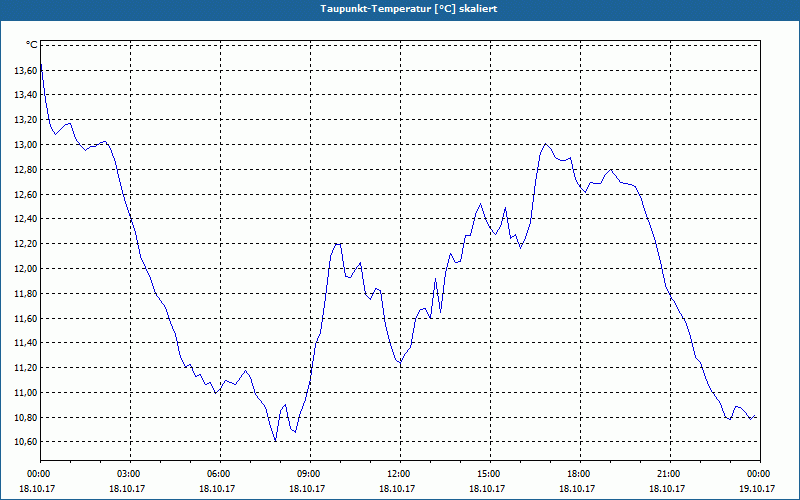Click the 11,80 y-axis label
Image resolution: width=800 pixels, height=500 pixels.
[x=26, y=293]
